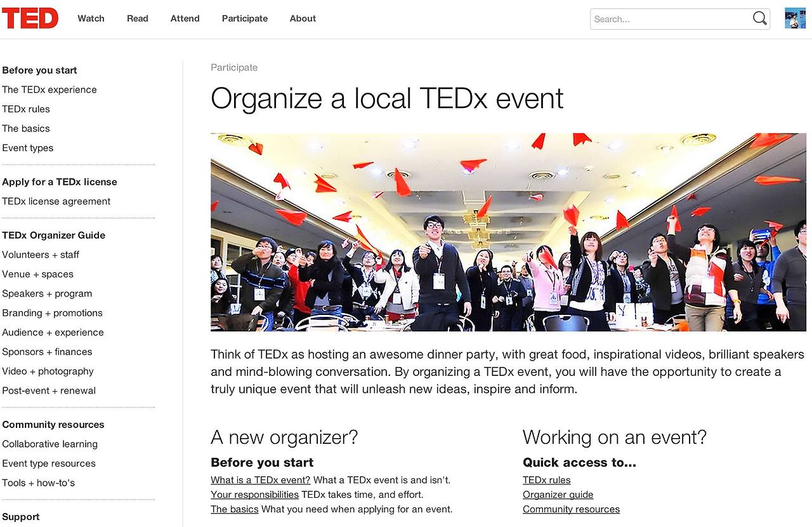Select Event types in the sidebar
Image resolution: width=812 pixels, height=527 pixels.
[28, 148]
